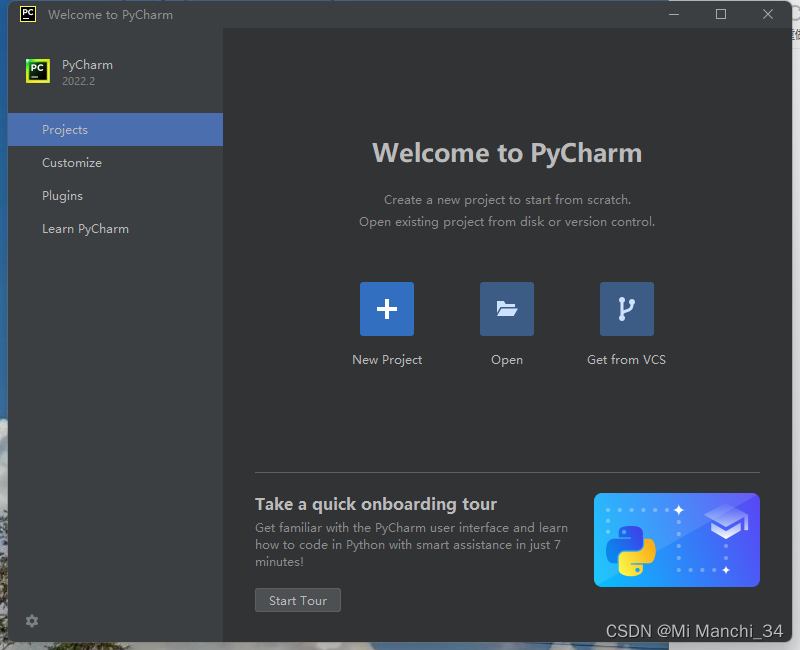Click the Get from VCS label
The width and height of the screenshot is (800, 650).
(627, 360)
